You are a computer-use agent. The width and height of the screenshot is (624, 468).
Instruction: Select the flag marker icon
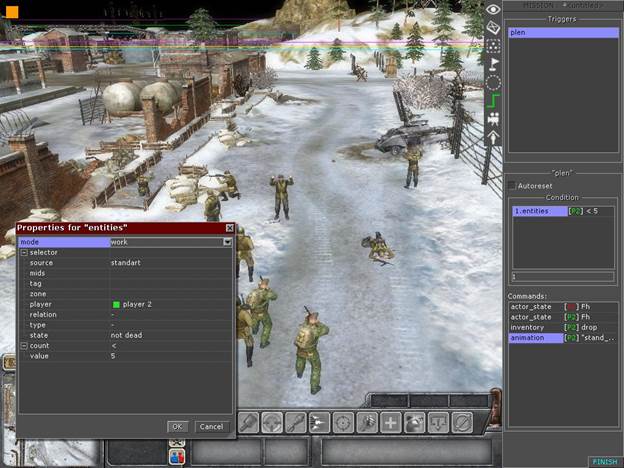pos(493,64)
